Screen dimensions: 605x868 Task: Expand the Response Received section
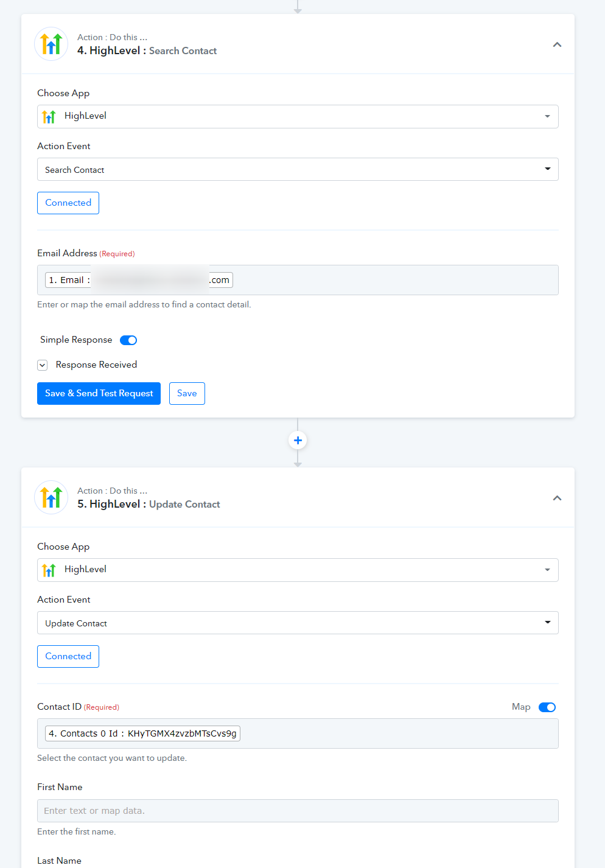click(x=43, y=365)
